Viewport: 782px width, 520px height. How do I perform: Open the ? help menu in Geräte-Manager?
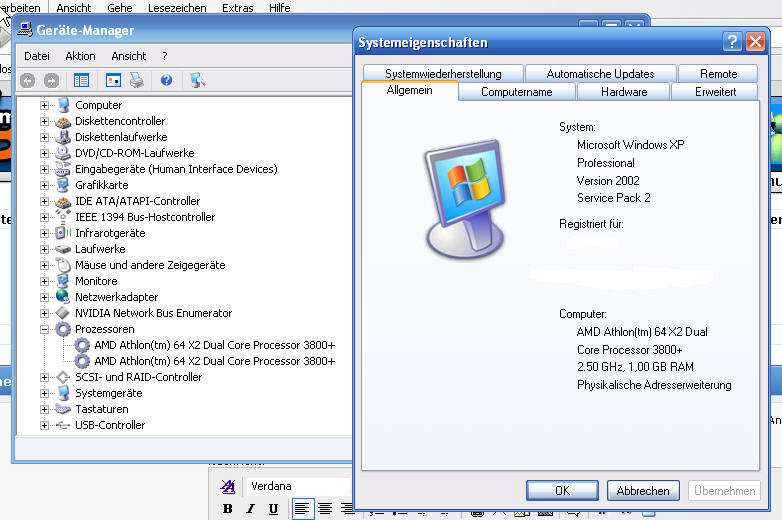pyautogui.click(x=165, y=56)
